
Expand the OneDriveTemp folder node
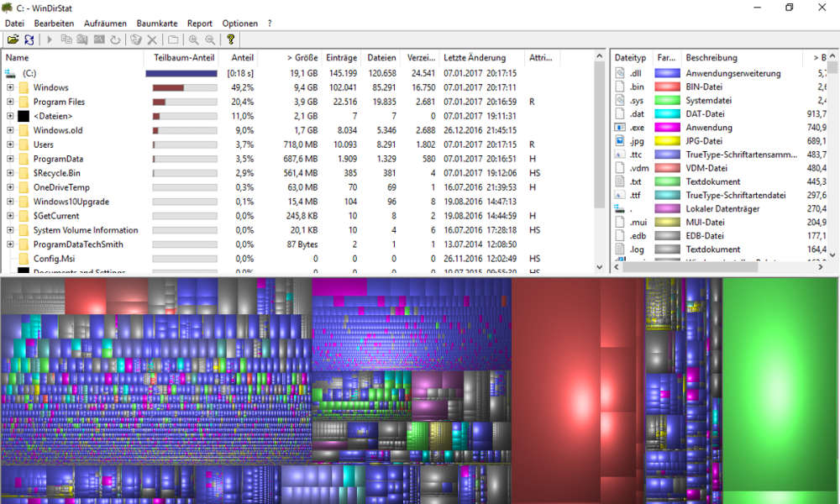[x=9, y=187]
